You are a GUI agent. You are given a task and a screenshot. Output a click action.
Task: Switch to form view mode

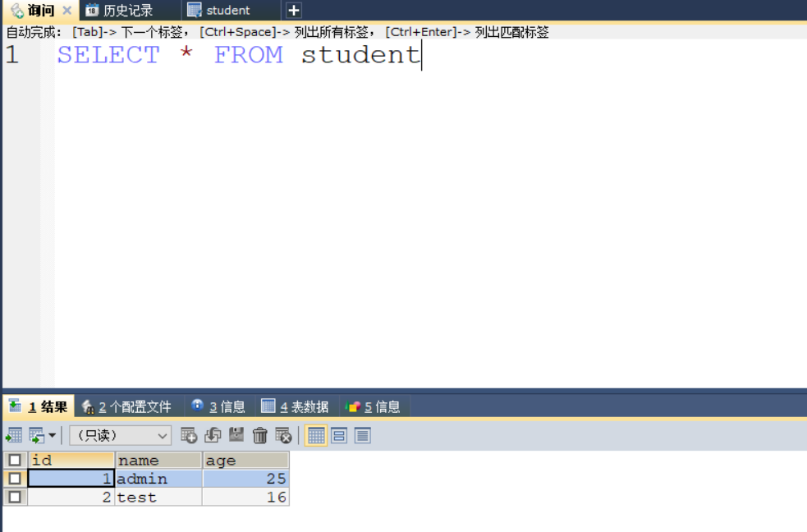339,436
